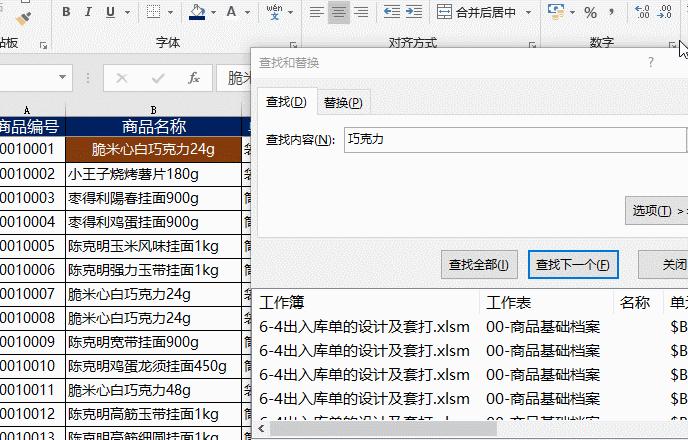Open 合并后居中 dropdown arrow

tap(529, 12)
